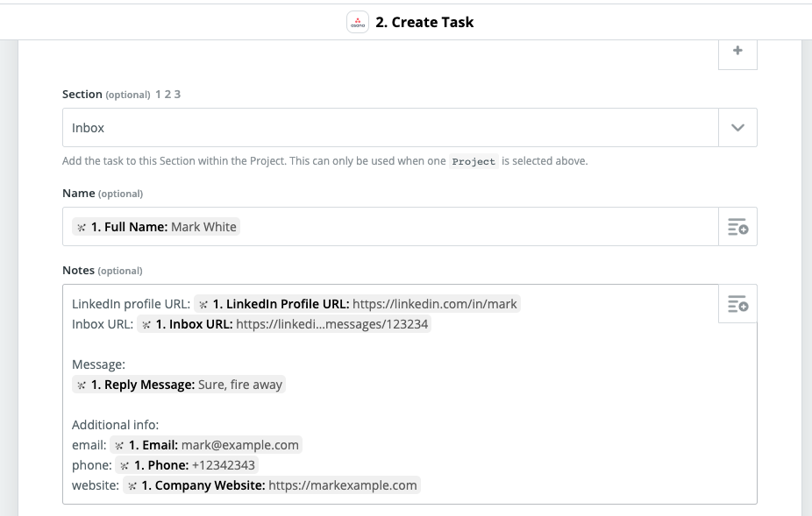Click the 'Name (optional)' field label
The height and width of the screenshot is (516, 812).
click(x=103, y=193)
